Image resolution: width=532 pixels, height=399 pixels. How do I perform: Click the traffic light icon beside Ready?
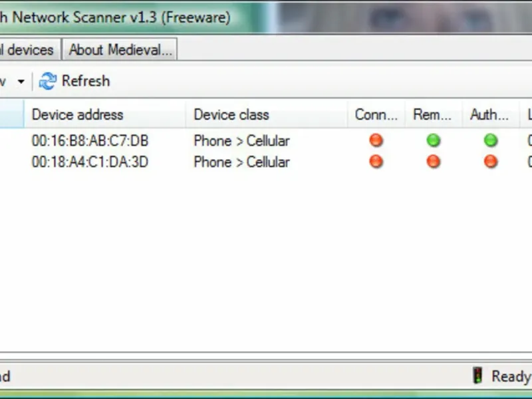pos(477,376)
